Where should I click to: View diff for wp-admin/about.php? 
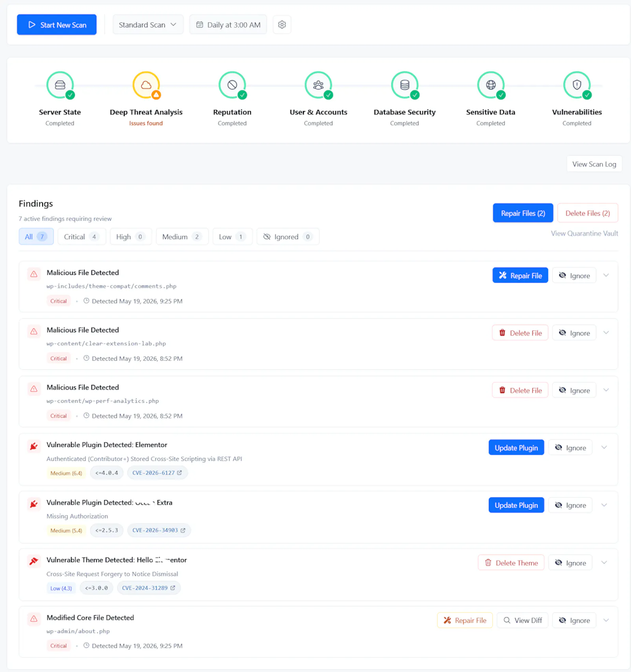pos(523,620)
